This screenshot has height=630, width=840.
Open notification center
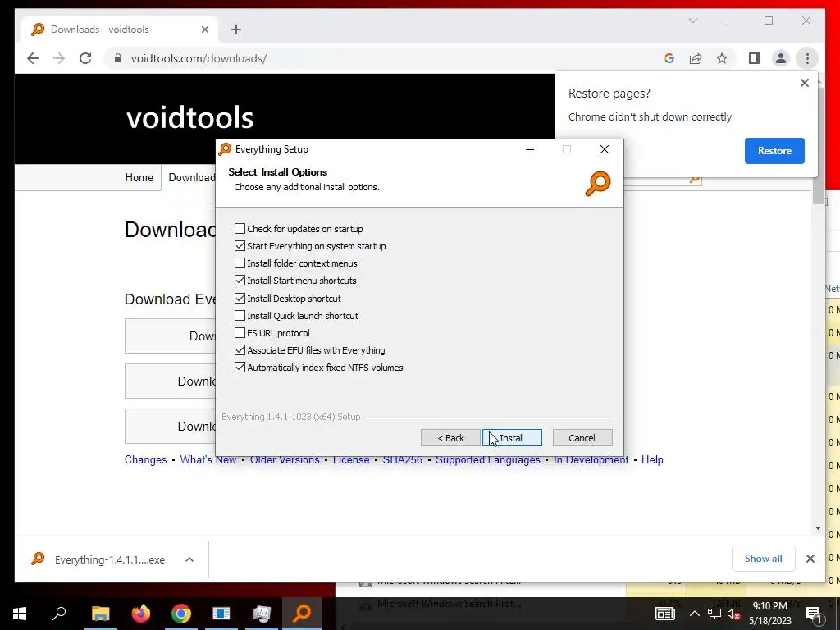pos(814,614)
